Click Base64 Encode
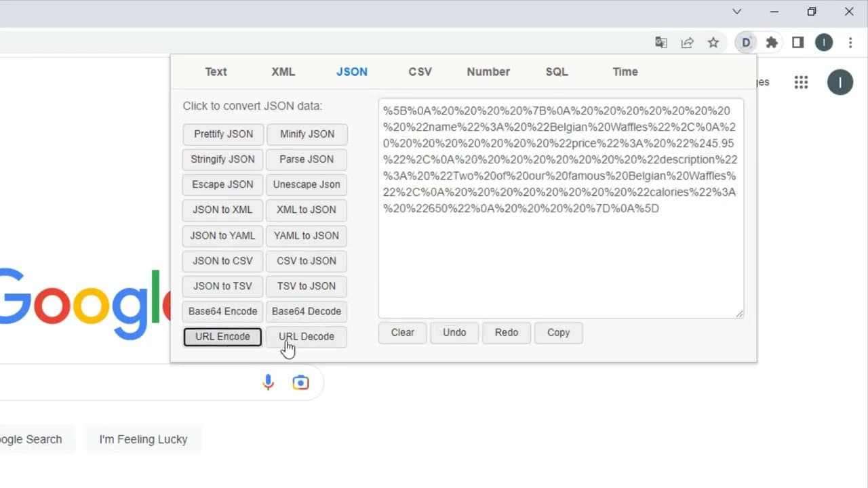This screenshot has height=488, width=868. point(222,312)
